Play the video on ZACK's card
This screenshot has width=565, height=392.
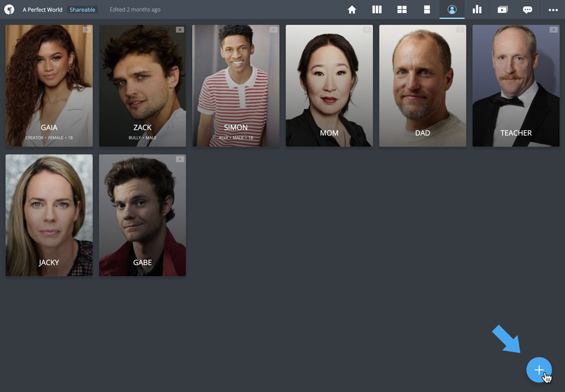180,29
